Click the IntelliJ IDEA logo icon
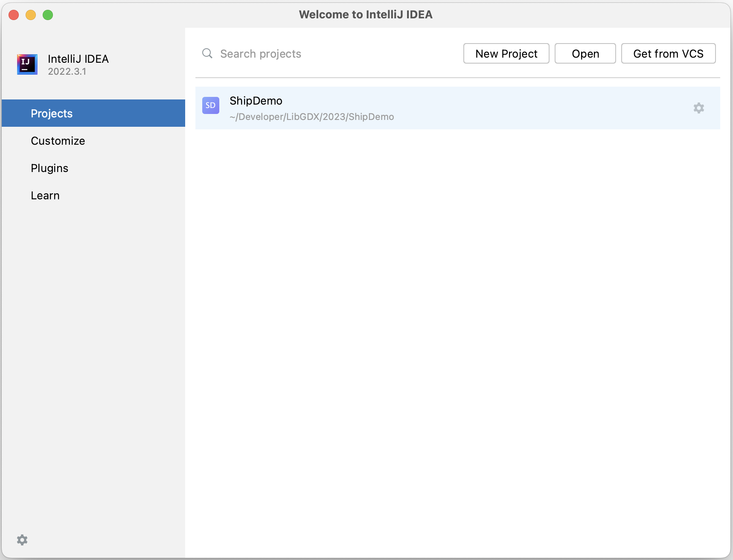Image resolution: width=733 pixels, height=560 pixels. coord(27,64)
